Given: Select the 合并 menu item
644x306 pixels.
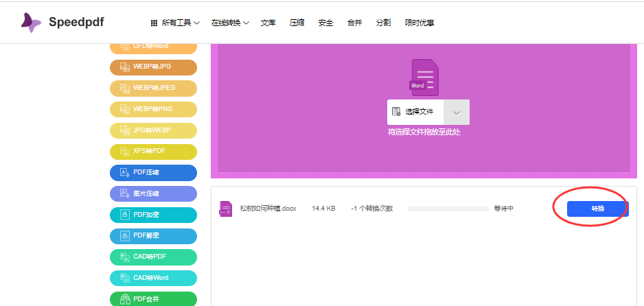Looking at the screenshot, I should [354, 23].
